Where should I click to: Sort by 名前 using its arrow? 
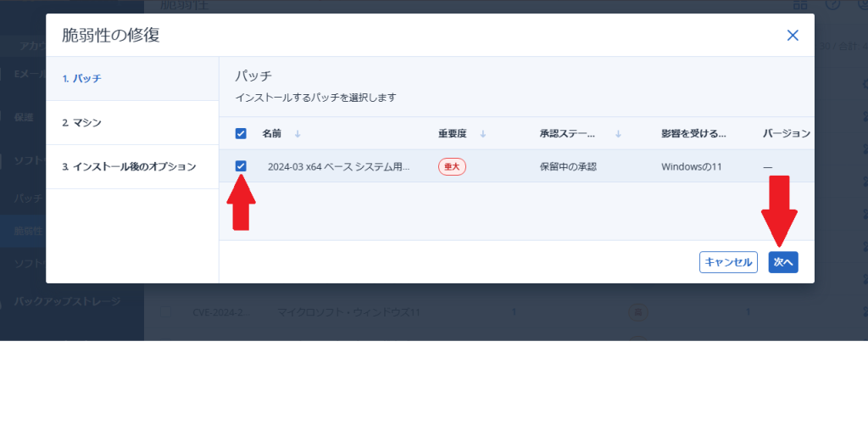point(298,133)
